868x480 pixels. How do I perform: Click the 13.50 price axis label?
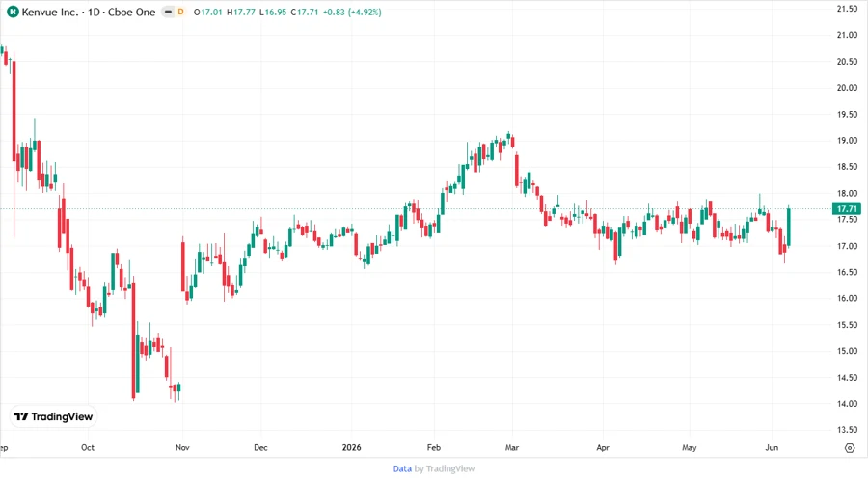[847, 430]
